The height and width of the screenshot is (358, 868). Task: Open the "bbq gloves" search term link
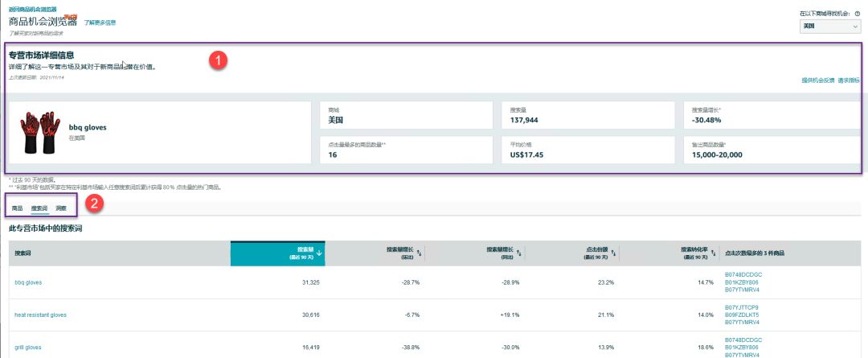[28, 282]
